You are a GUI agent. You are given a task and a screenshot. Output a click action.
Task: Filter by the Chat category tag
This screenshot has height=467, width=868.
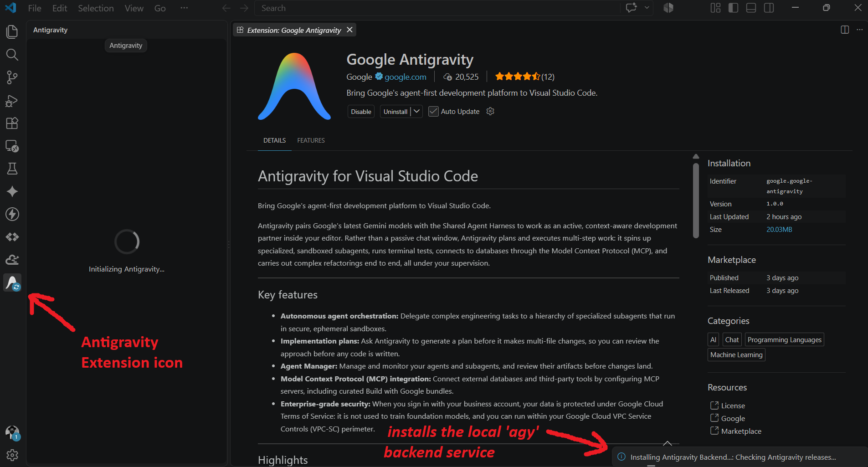point(732,340)
